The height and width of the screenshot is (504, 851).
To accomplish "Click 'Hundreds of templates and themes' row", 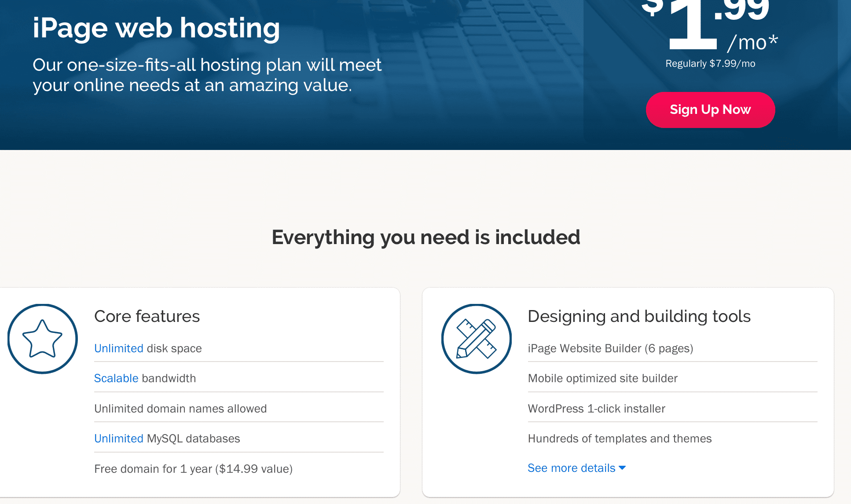I will (672, 438).
